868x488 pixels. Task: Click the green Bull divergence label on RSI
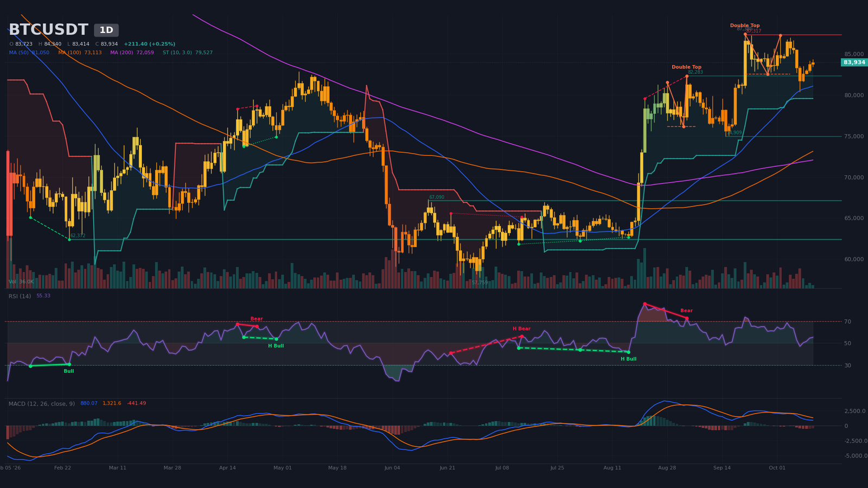point(69,371)
